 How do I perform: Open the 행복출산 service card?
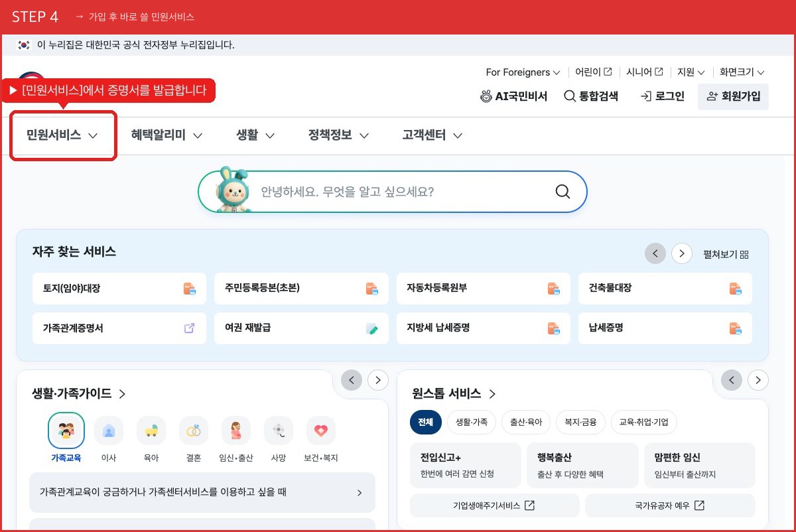[582, 465]
